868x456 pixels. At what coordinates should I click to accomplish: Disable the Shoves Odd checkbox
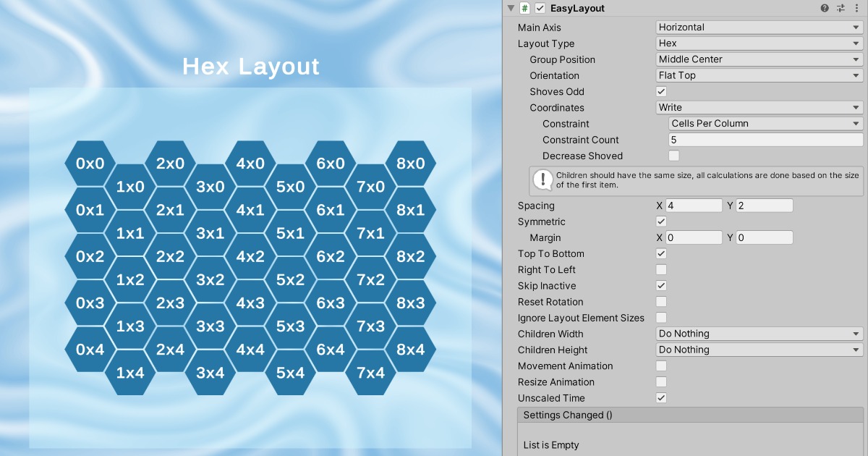[660, 91]
